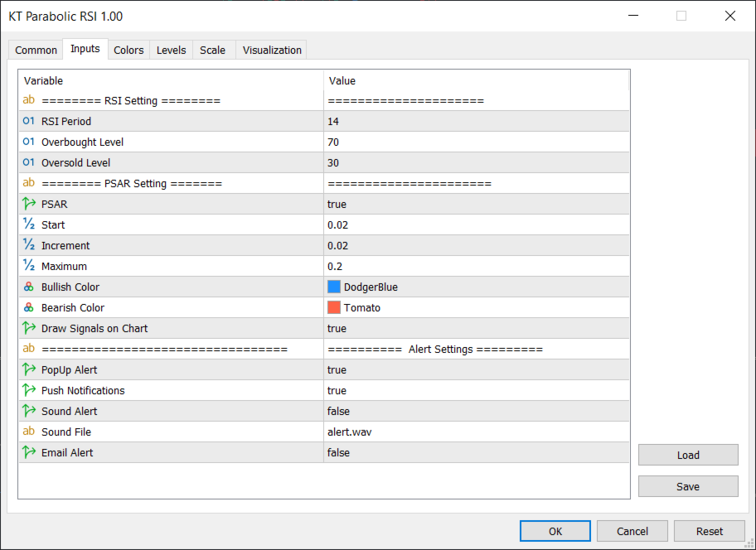Click the integer icon beside RSI Period
This screenshot has height=550, width=756.
pos(29,121)
